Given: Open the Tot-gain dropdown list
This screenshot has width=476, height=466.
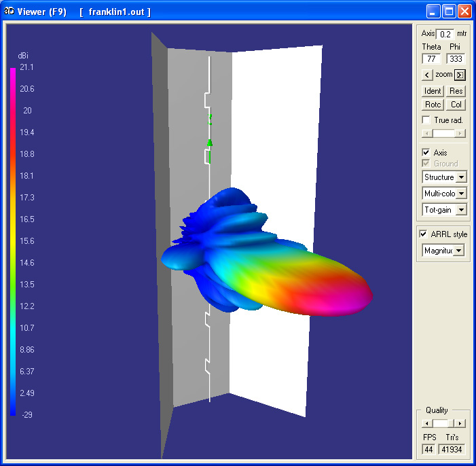Looking at the screenshot, I should (x=461, y=210).
